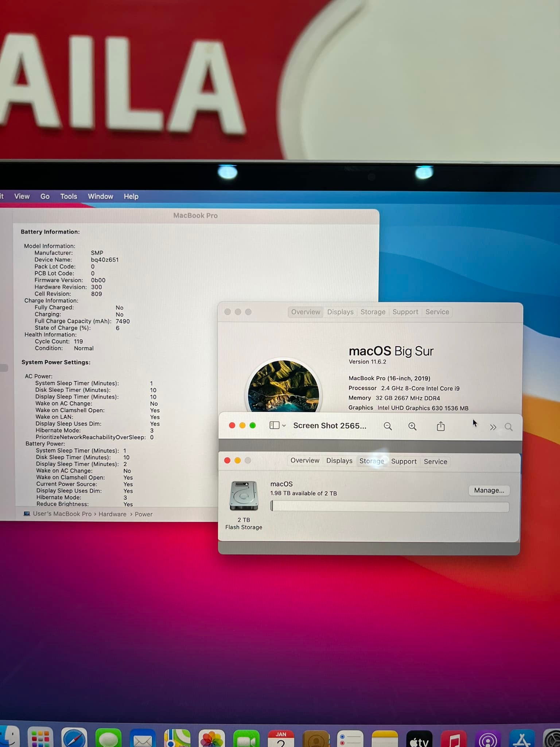The image size is (560, 747).
Task: Click the search icon in Preview toolbar
Action: 509,427
